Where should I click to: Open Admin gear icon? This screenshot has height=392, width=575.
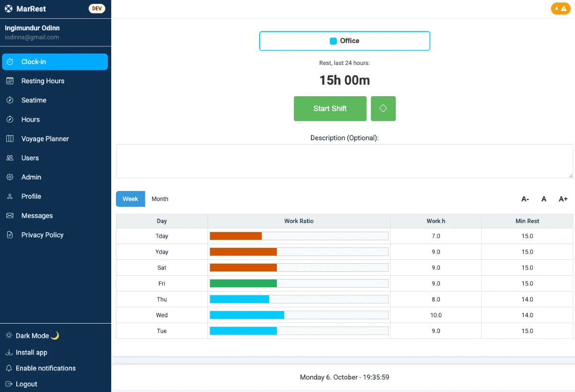[x=10, y=177]
